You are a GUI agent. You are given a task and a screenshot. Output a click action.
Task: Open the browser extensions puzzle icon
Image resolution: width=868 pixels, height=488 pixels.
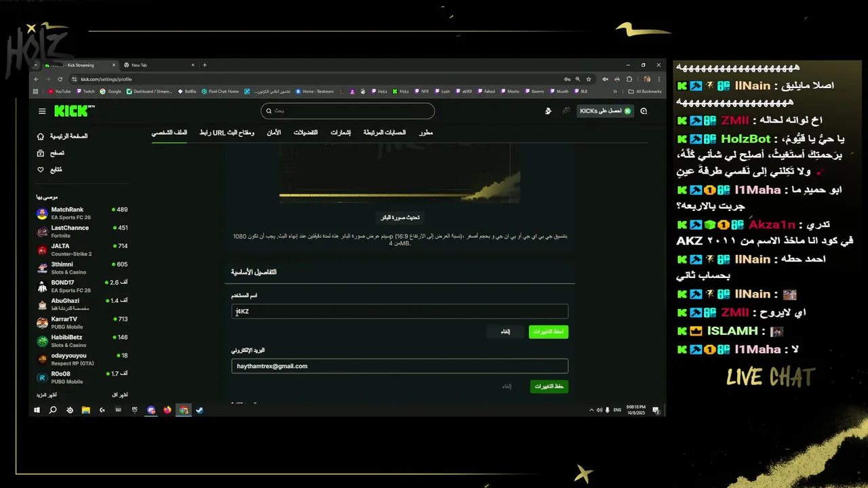click(629, 79)
